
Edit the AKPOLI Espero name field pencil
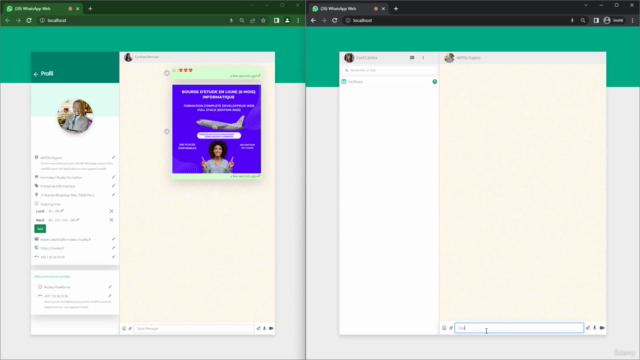pyautogui.click(x=113, y=158)
